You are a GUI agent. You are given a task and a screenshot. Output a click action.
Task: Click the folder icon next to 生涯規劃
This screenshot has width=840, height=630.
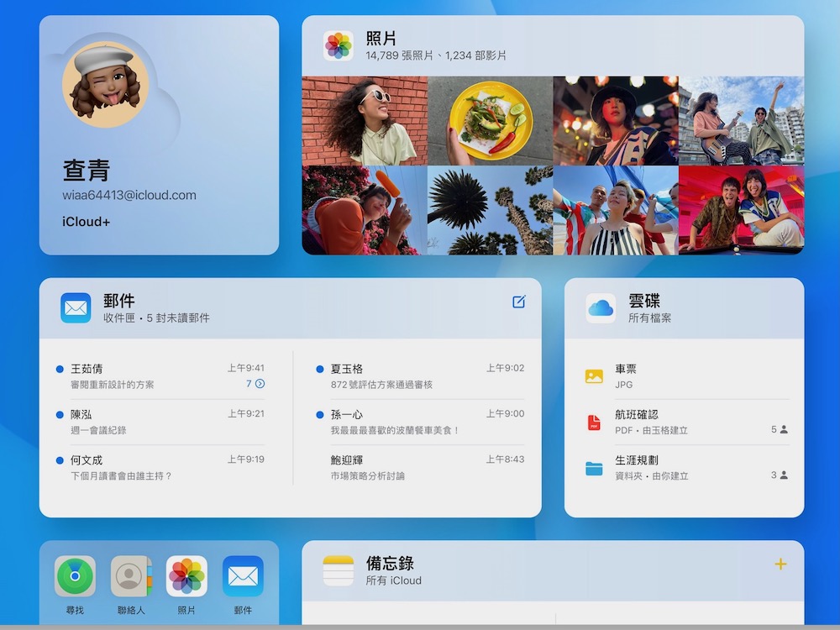point(594,468)
